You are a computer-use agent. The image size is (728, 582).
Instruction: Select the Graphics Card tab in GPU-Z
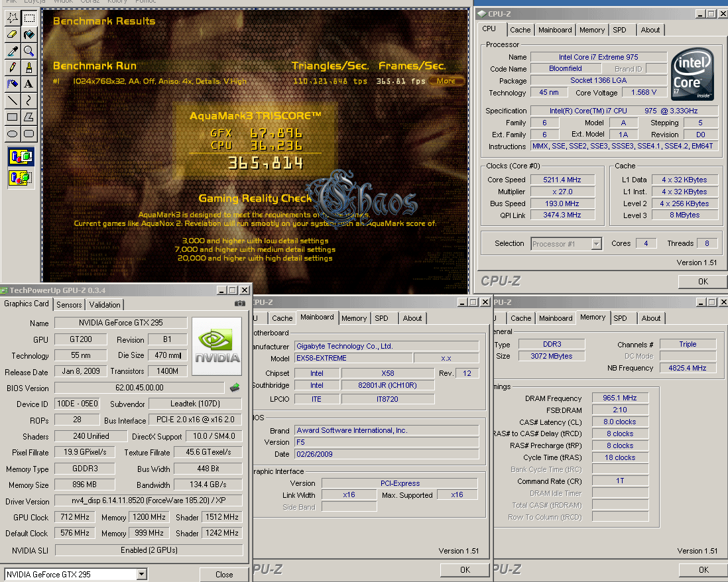(x=27, y=304)
